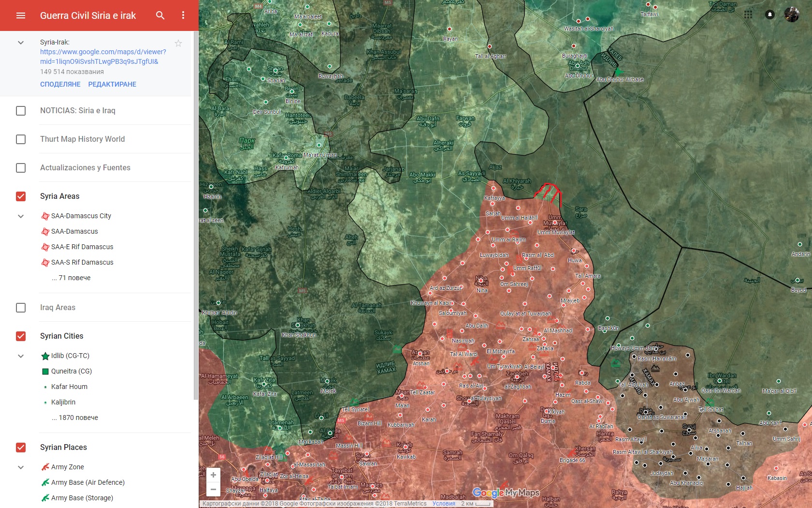
Task: Click the СПОДЕЛЯНЕ share button
Action: coord(60,84)
